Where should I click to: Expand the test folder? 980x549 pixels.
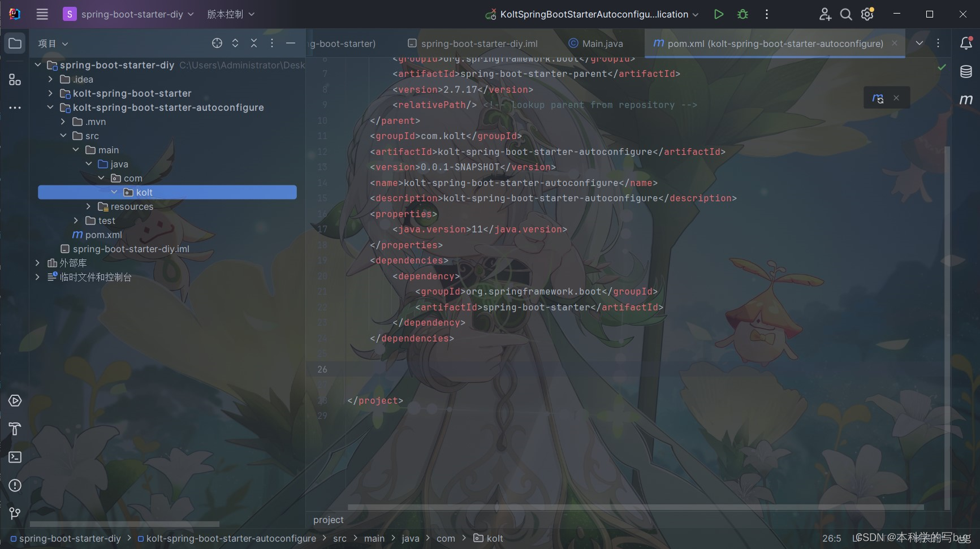click(x=76, y=221)
